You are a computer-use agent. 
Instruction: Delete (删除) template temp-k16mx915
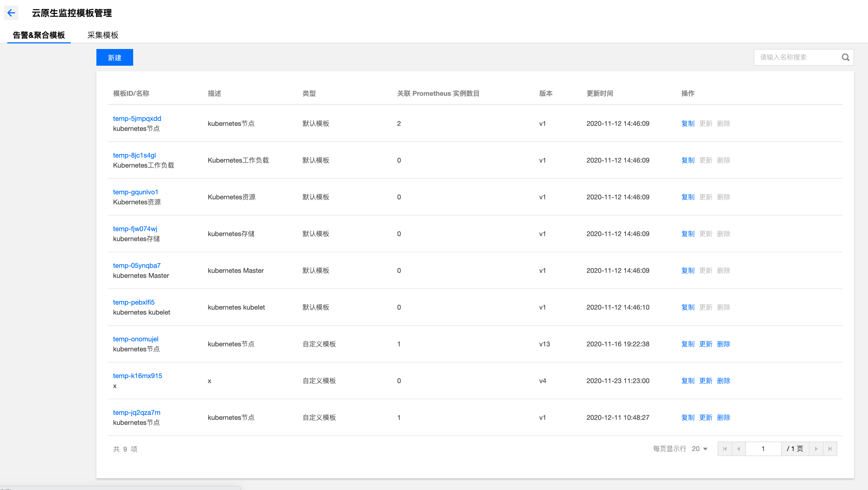point(723,381)
